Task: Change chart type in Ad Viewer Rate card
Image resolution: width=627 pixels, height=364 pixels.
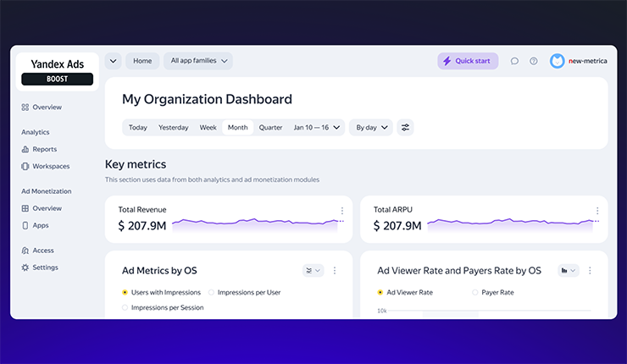Action: pos(567,271)
